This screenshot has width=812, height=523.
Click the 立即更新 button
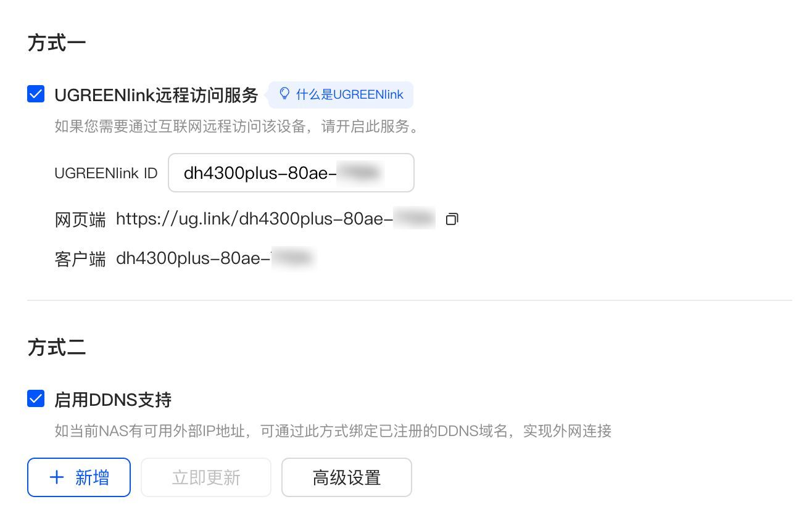pyautogui.click(x=206, y=477)
